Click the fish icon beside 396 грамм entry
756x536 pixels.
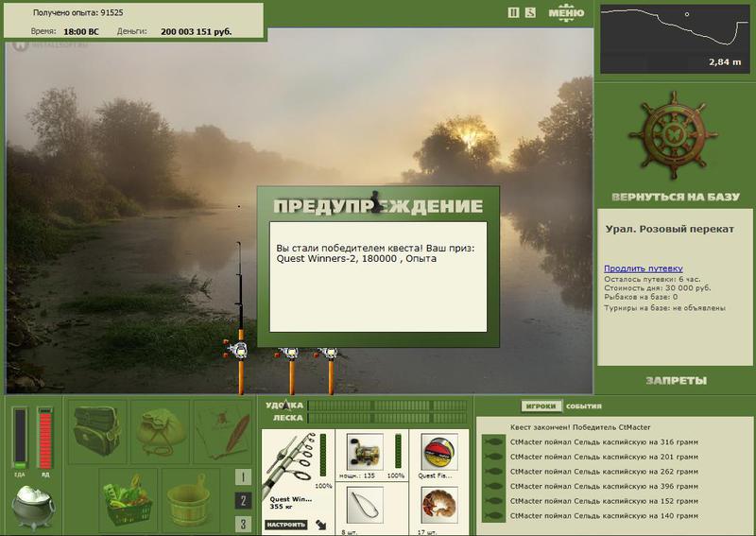(x=493, y=486)
